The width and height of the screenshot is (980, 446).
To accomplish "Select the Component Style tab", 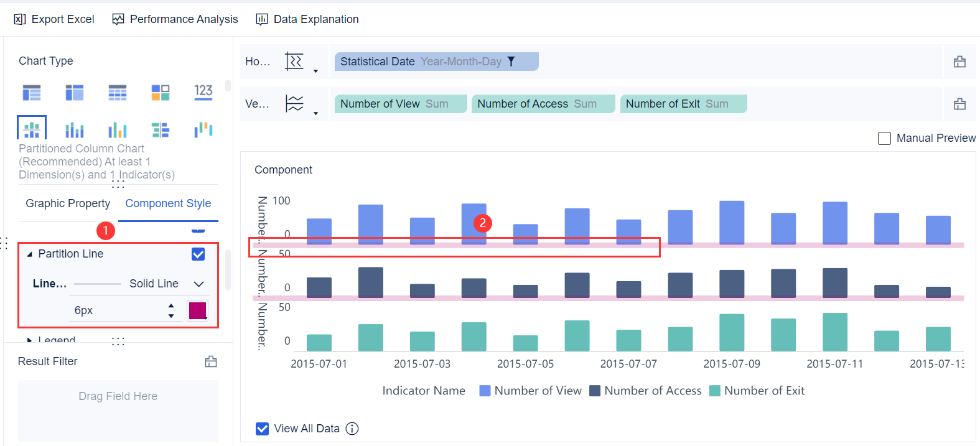I will 168,203.
